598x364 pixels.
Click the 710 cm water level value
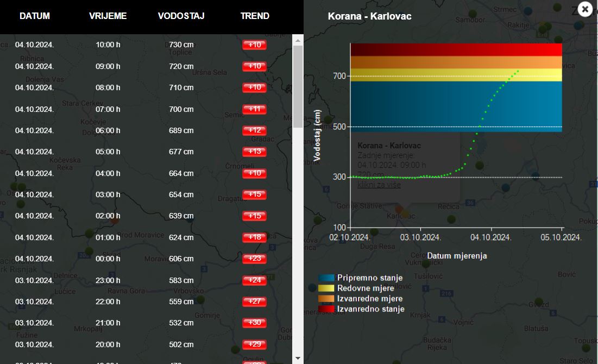(x=181, y=87)
